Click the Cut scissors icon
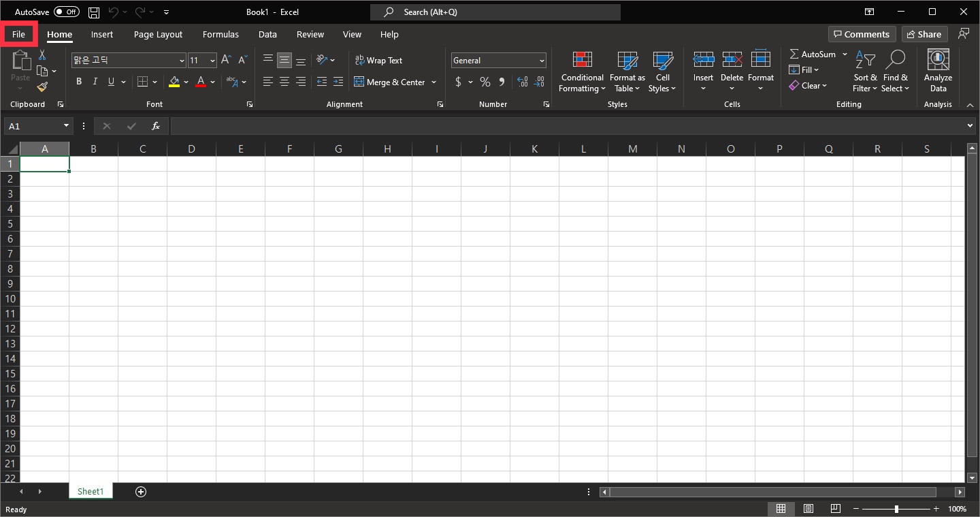 pos(42,54)
